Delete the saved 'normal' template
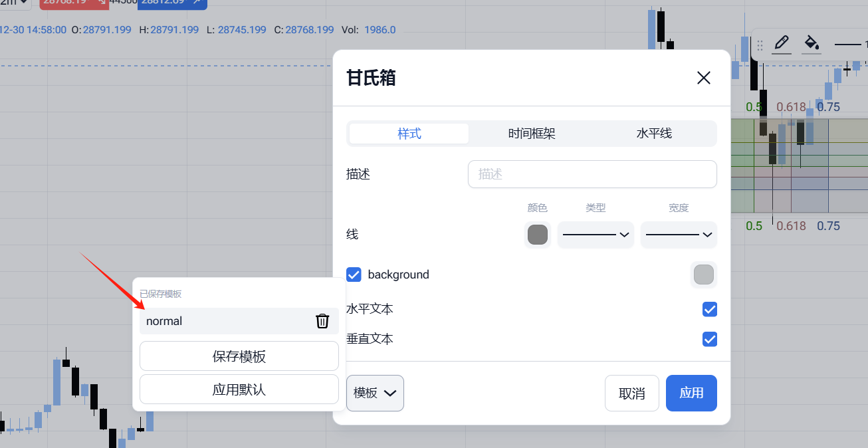 pos(322,321)
